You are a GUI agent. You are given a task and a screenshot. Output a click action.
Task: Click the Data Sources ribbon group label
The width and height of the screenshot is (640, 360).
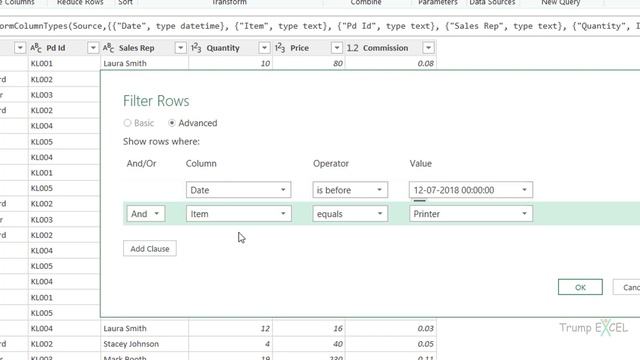coord(492,2)
